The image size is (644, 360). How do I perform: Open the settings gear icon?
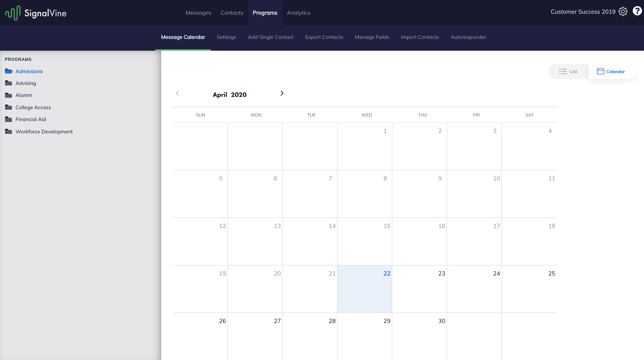623,11
